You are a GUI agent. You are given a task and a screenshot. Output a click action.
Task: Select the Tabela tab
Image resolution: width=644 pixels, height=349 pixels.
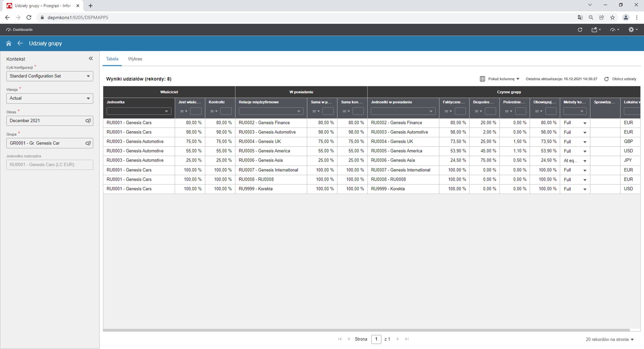[112, 59]
